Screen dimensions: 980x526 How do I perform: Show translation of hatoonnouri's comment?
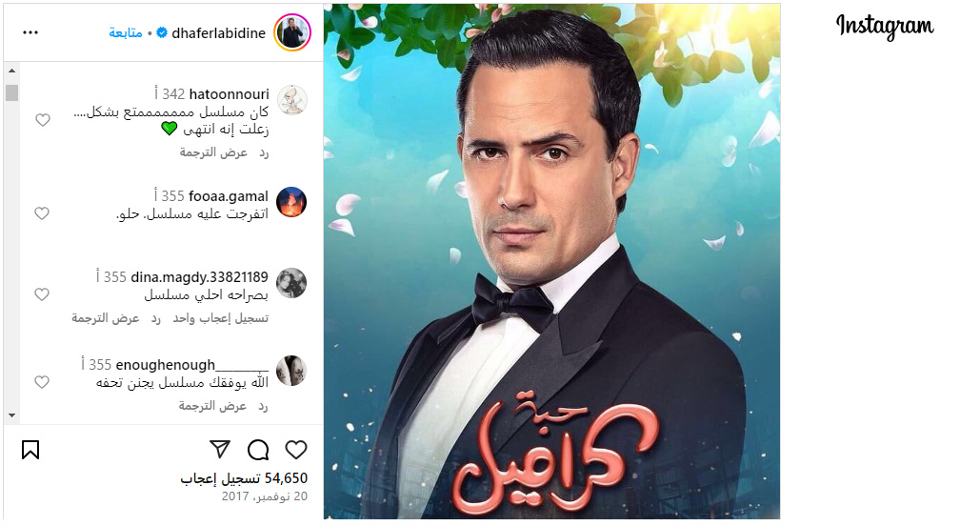pyautogui.click(x=213, y=152)
